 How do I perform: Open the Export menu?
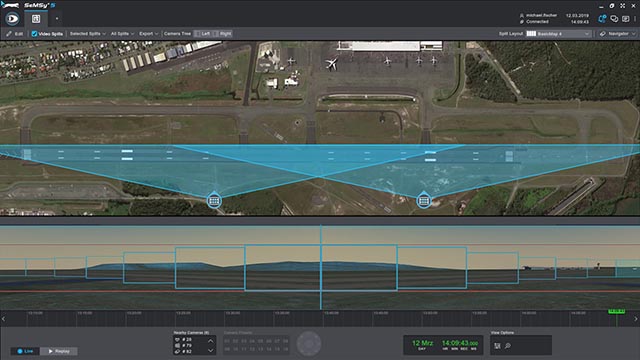149,33
